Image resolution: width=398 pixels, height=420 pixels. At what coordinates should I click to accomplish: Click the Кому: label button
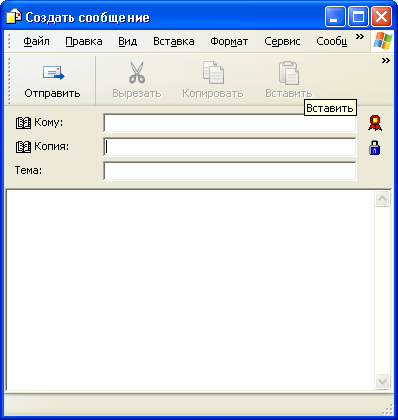click(48, 123)
